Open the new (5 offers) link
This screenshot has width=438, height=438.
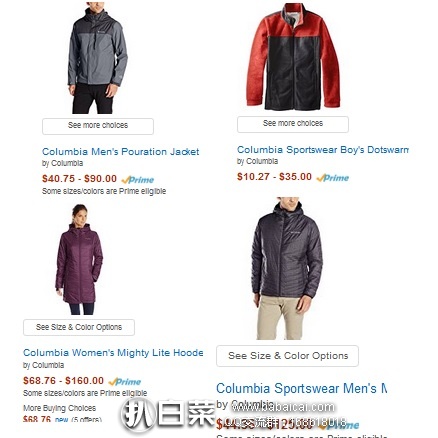click(78, 420)
